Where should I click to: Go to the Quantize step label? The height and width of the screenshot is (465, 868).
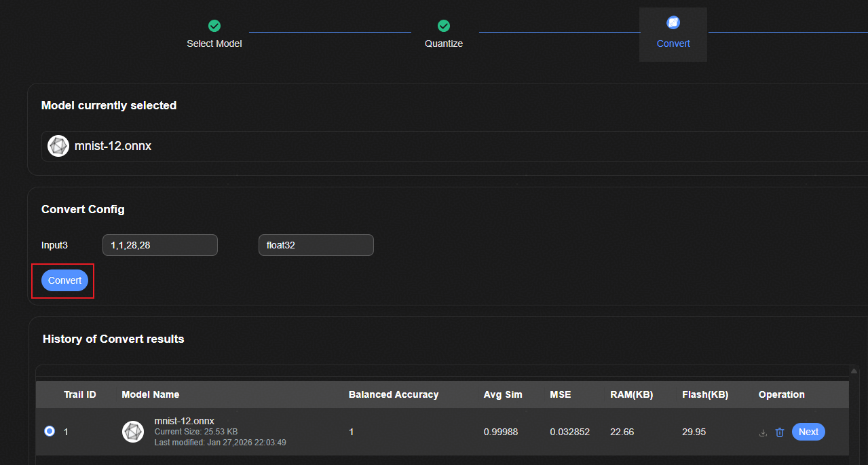pyautogui.click(x=444, y=43)
